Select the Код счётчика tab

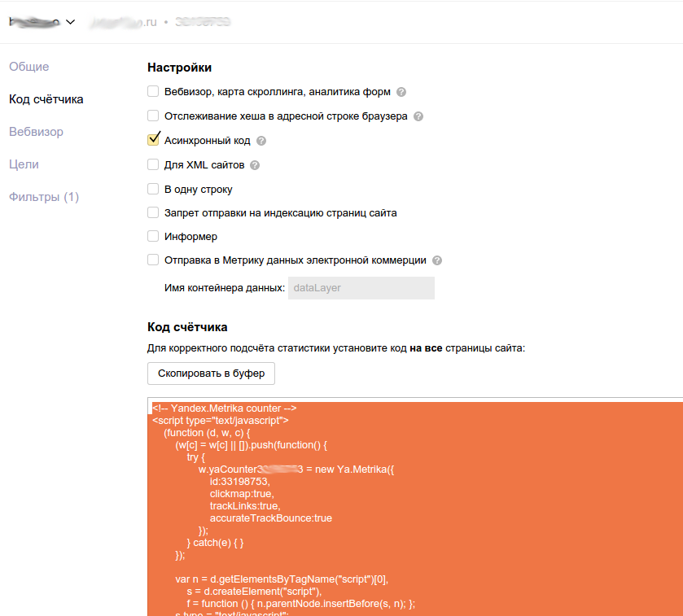[x=46, y=99]
